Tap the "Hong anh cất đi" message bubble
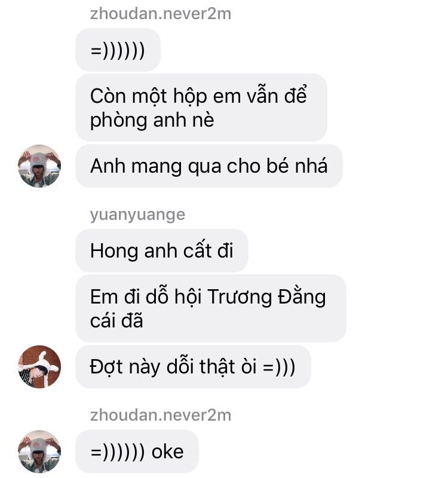 pos(162,250)
